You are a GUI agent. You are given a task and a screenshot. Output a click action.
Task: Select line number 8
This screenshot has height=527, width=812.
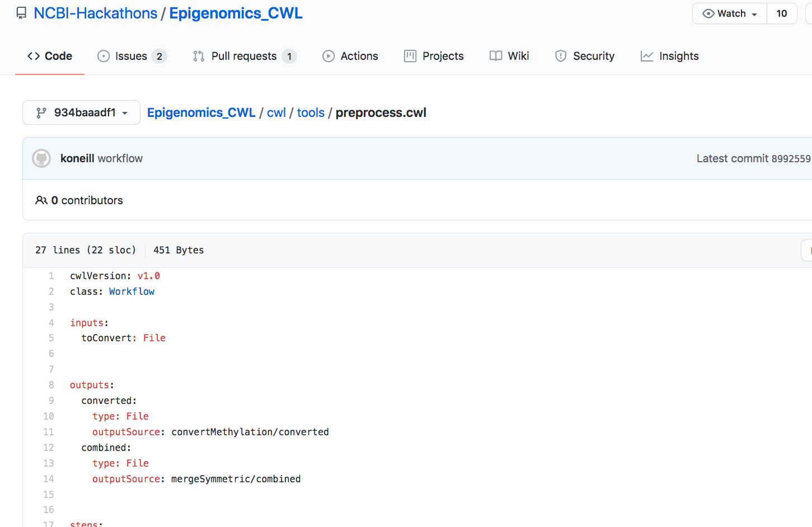[x=51, y=385]
